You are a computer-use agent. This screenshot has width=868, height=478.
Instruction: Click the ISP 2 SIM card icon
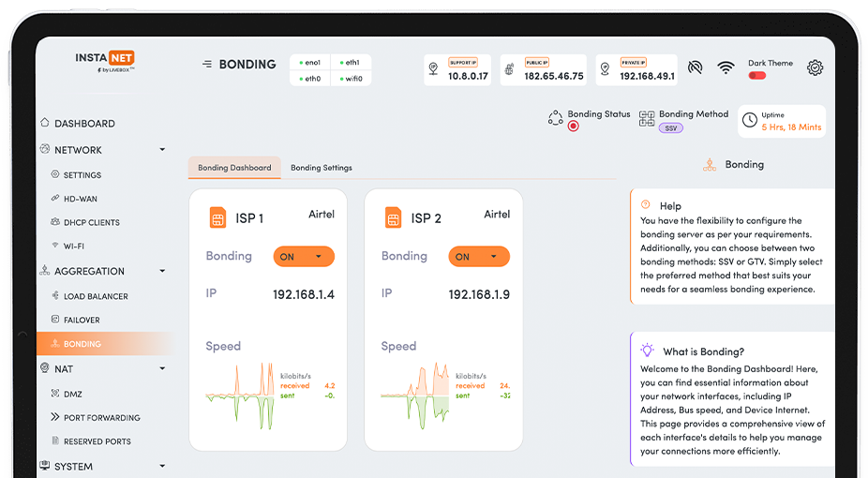393,218
